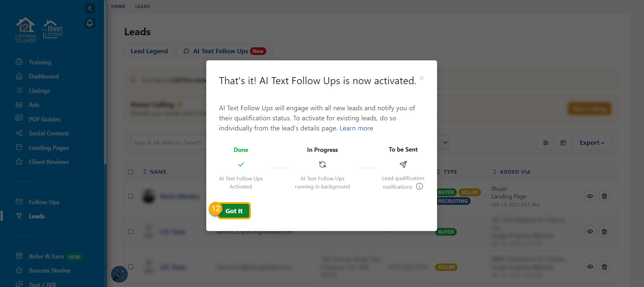Open the filter settings icon

[x=545, y=143]
